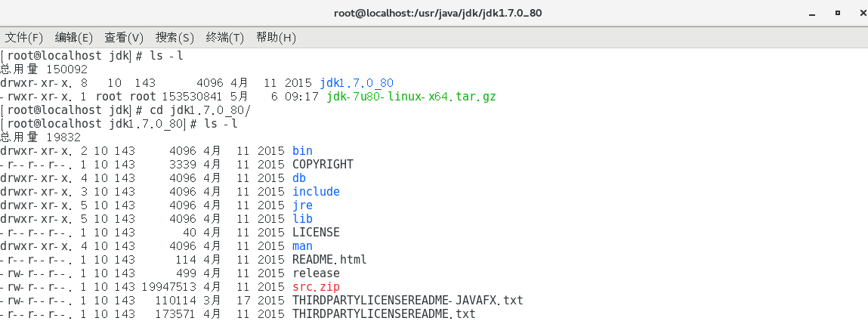Image resolution: width=868 pixels, height=321 pixels.
Task: Minimize the terminal window
Action: pyautogui.click(x=811, y=13)
